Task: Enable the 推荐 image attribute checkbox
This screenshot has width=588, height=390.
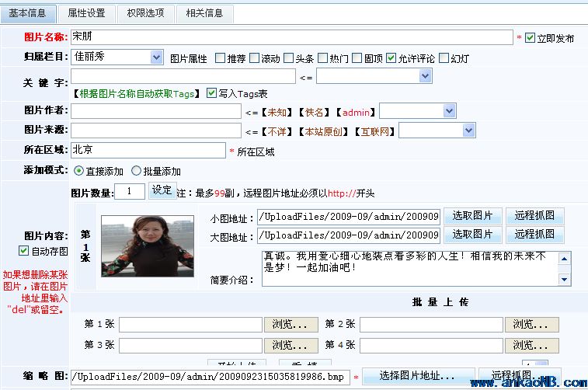Action: coord(221,57)
